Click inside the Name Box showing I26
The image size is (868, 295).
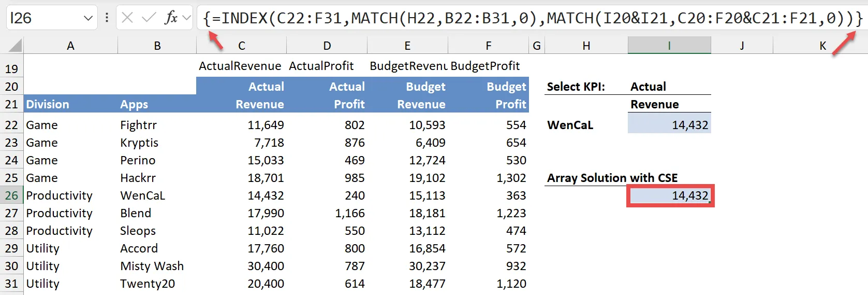[41, 18]
